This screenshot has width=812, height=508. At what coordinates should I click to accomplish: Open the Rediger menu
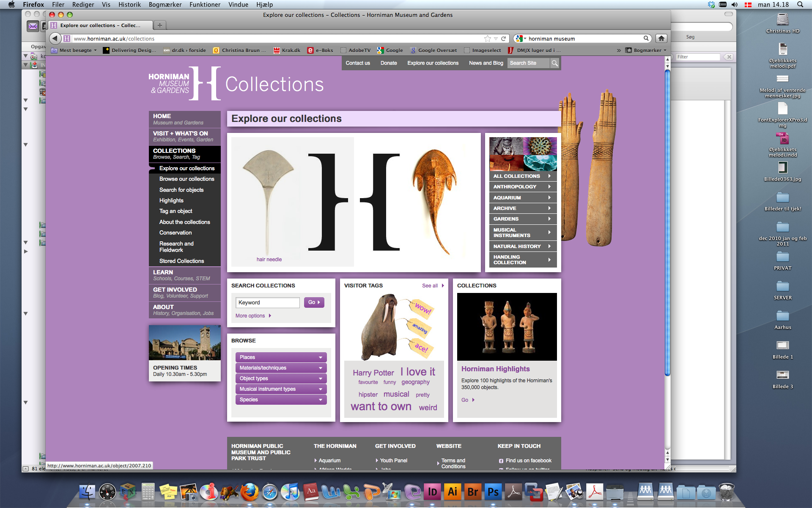(83, 4)
